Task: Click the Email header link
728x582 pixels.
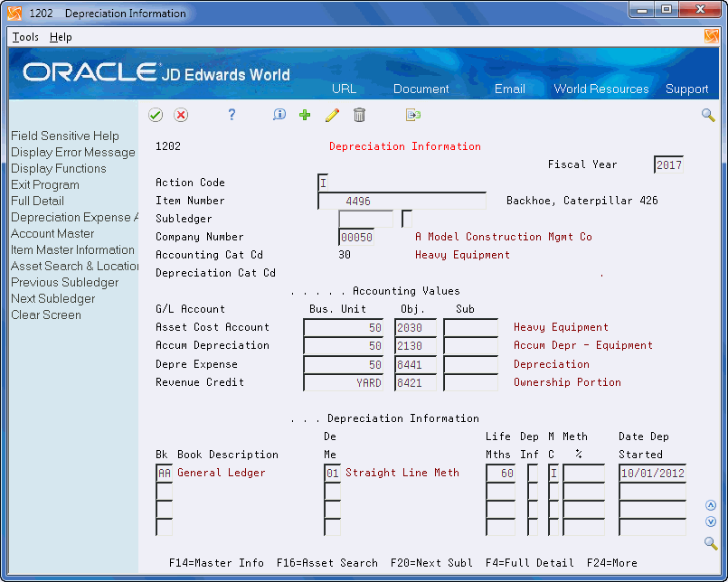Action: pos(510,89)
